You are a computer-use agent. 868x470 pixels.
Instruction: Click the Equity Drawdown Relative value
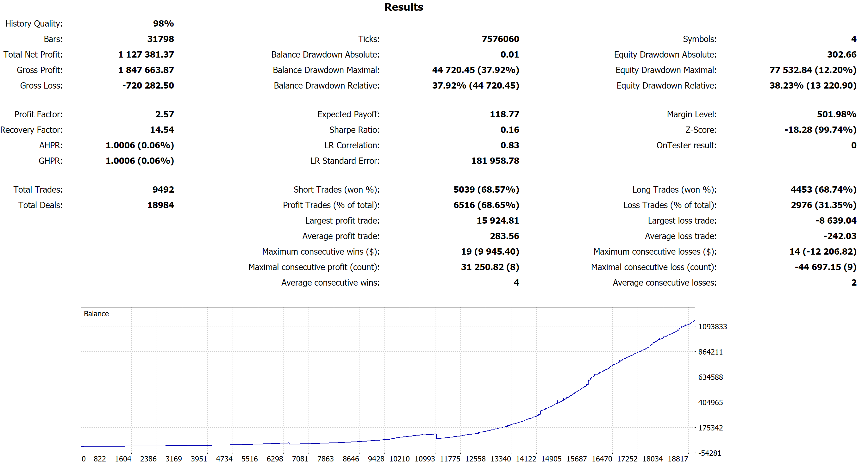(x=812, y=85)
